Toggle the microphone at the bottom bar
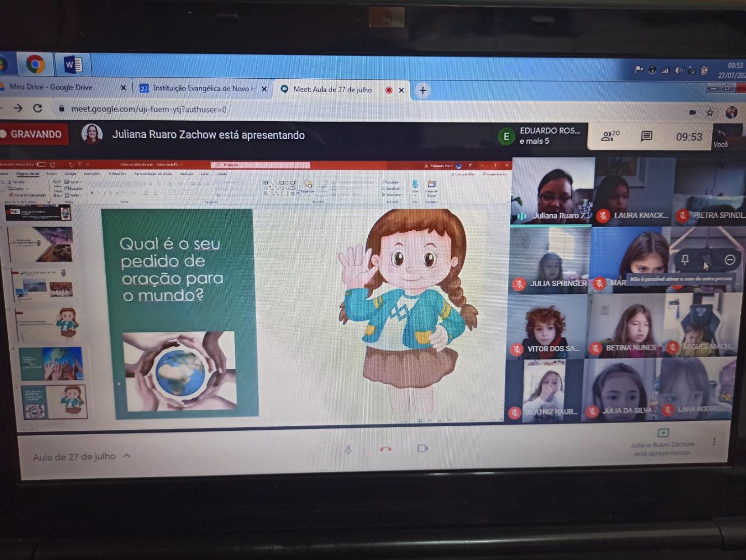This screenshot has height=560, width=746. (348, 450)
